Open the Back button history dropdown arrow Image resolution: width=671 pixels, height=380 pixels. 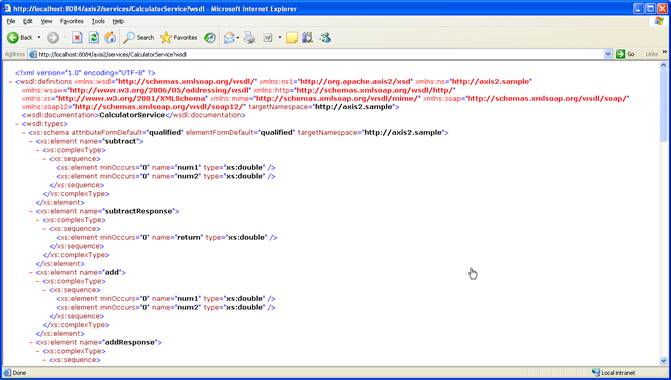click(39, 38)
